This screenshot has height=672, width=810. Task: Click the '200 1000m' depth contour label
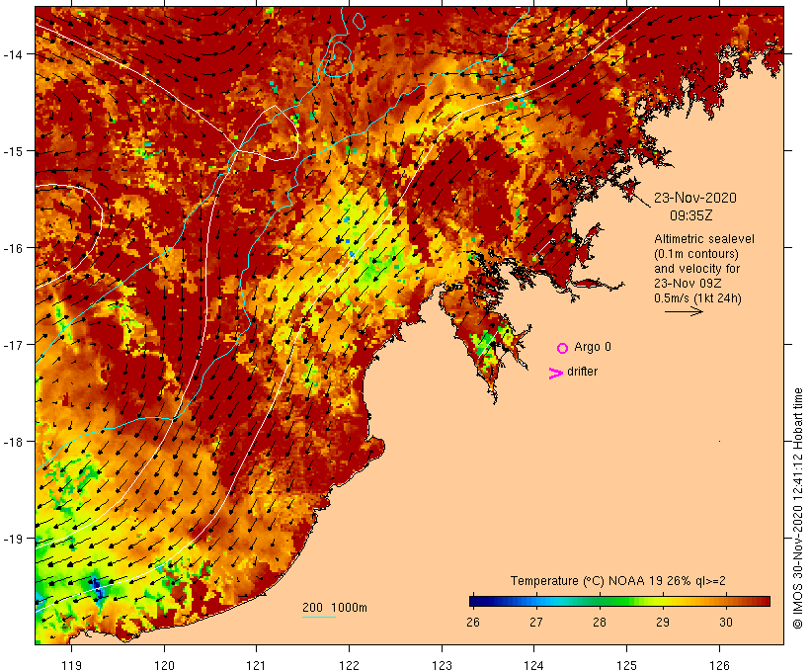click(335, 608)
